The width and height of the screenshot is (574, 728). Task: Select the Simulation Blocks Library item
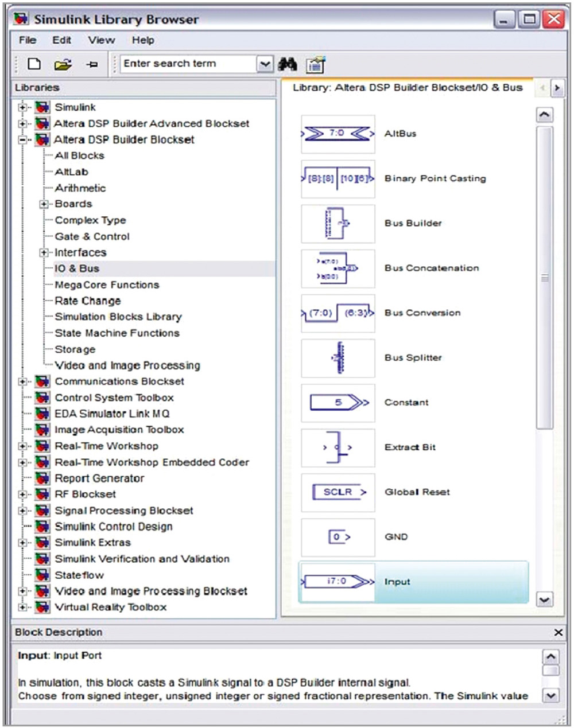[118, 317]
